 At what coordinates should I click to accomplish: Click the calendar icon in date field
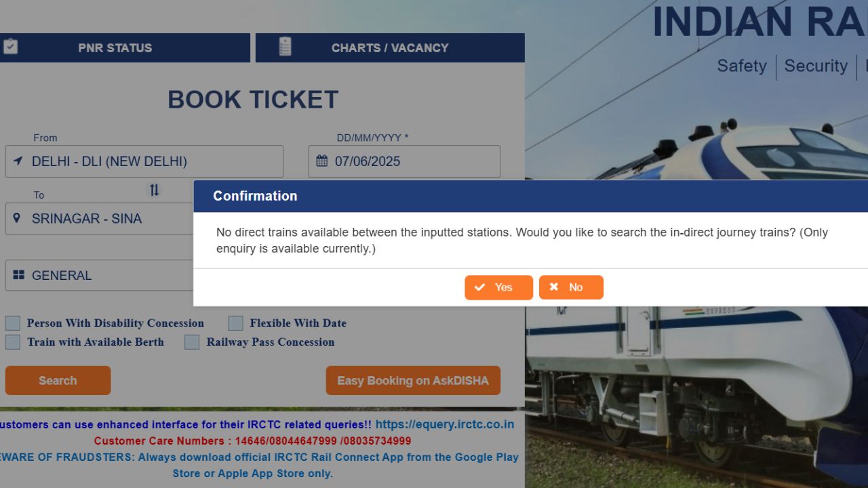click(x=322, y=161)
